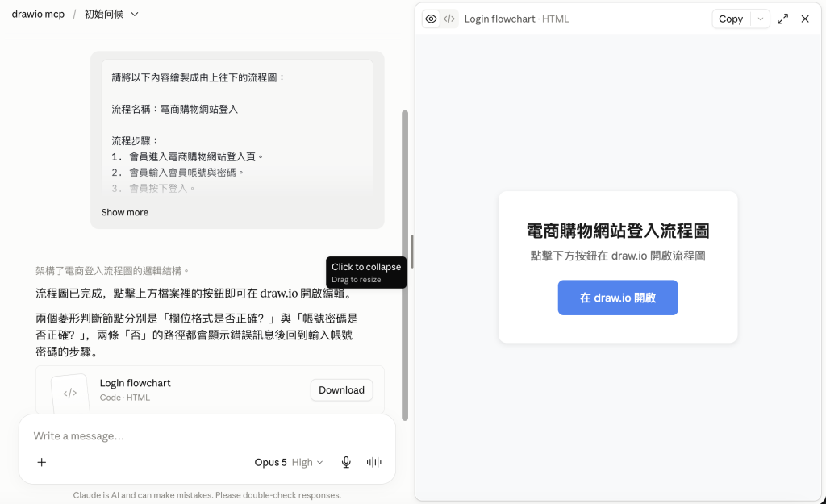
Task: Switch to preview mode eye icon
Action: pyautogui.click(x=431, y=19)
